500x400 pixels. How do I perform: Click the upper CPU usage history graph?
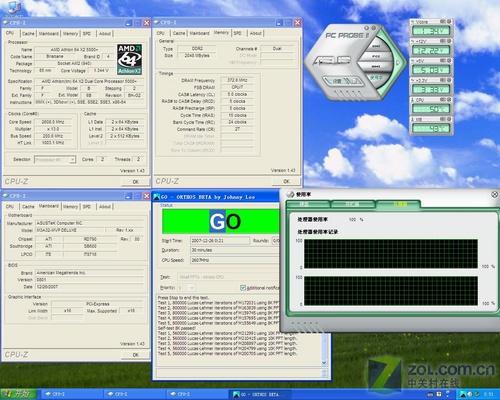pos(391,254)
